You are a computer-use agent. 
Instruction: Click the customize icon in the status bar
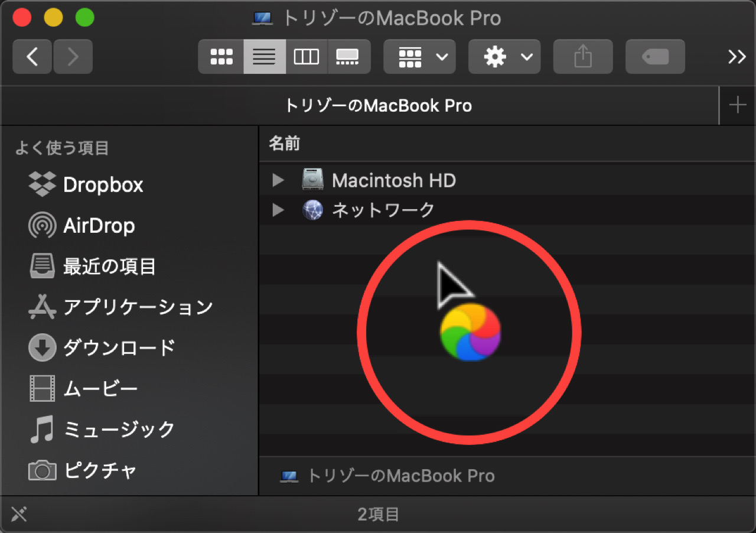(x=19, y=514)
